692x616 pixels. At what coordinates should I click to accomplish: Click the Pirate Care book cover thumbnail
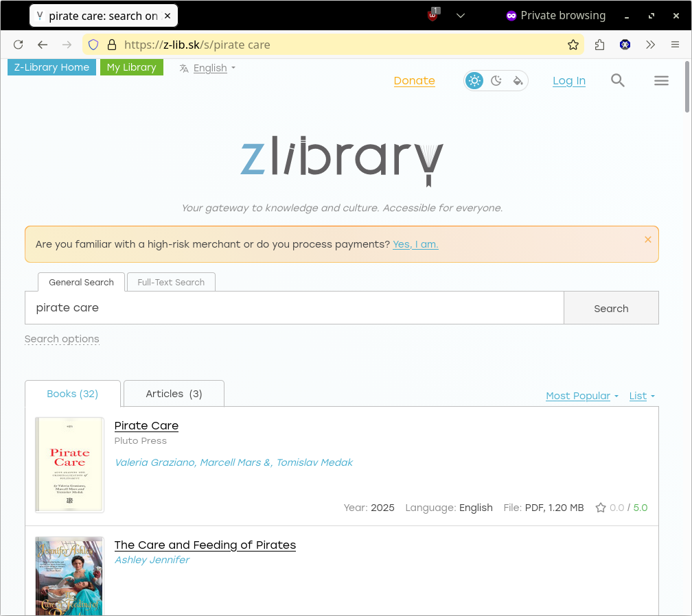coord(69,464)
